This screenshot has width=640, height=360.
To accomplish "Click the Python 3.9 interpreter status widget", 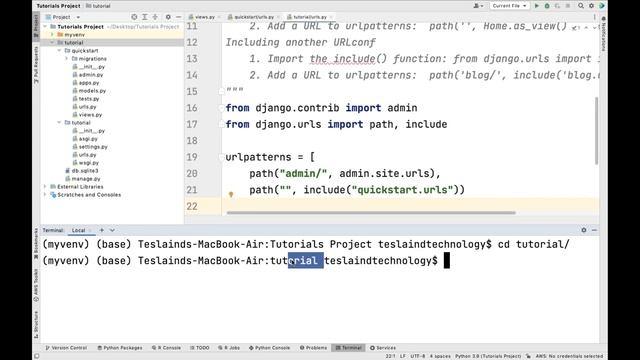I will tap(488, 356).
